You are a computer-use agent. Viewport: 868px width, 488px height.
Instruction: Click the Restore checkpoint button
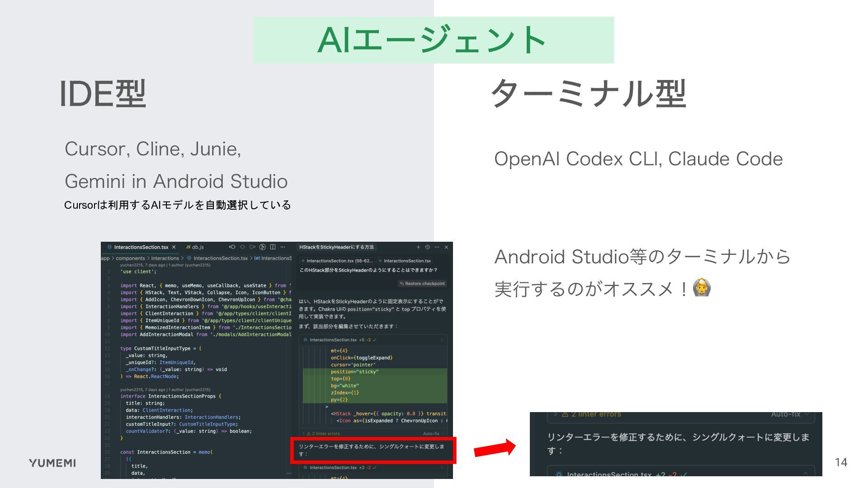click(x=422, y=284)
